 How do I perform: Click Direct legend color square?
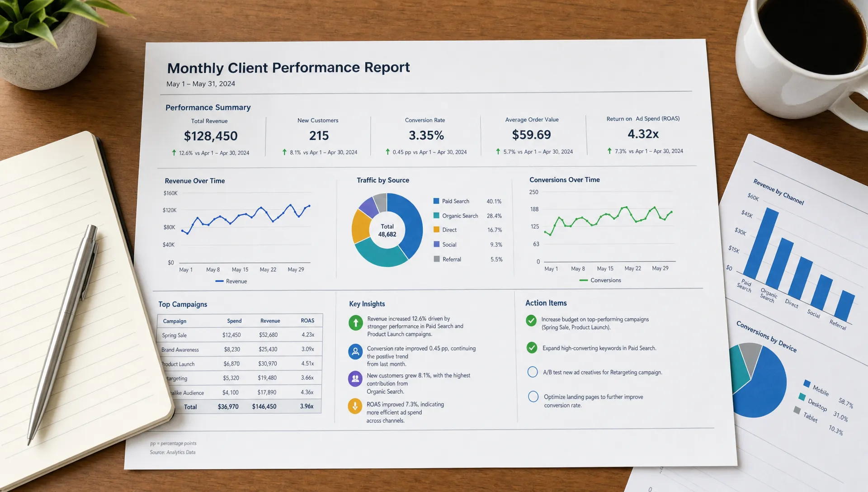pos(436,229)
